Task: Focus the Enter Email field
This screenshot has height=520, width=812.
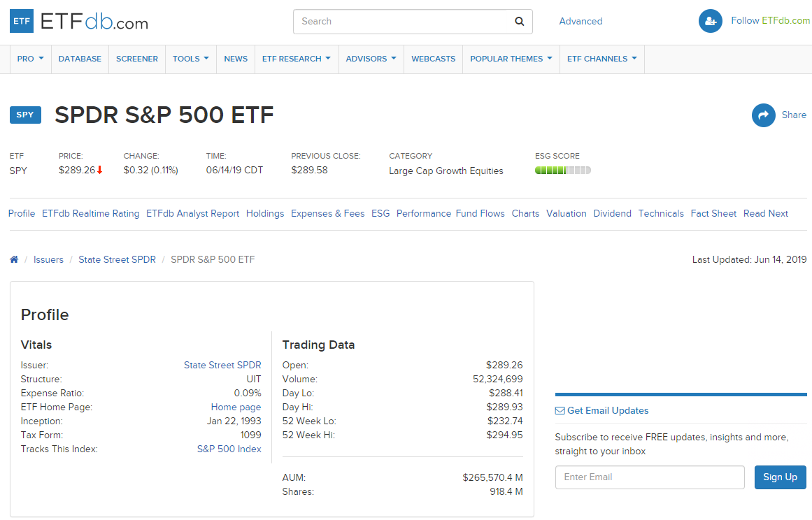Action: pos(650,477)
